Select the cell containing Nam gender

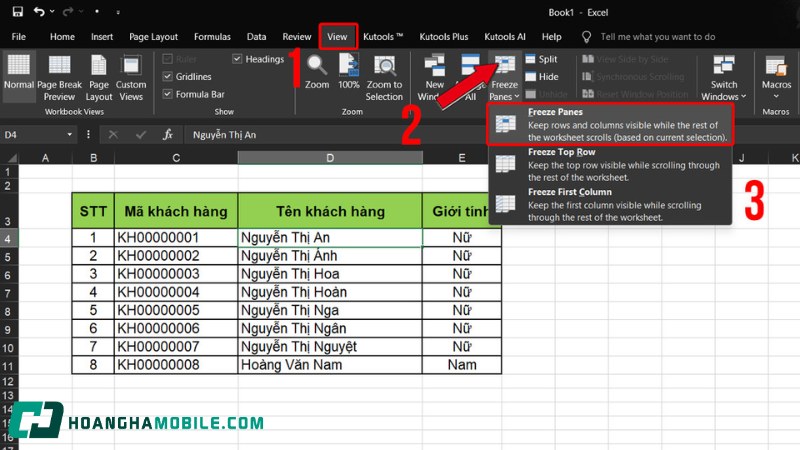462,365
